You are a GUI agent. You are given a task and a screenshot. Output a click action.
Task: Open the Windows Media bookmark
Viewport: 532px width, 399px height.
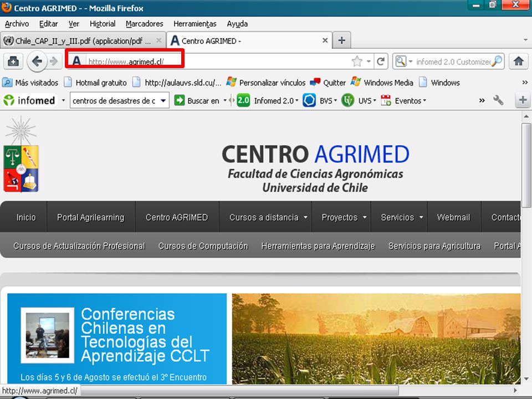tap(382, 83)
